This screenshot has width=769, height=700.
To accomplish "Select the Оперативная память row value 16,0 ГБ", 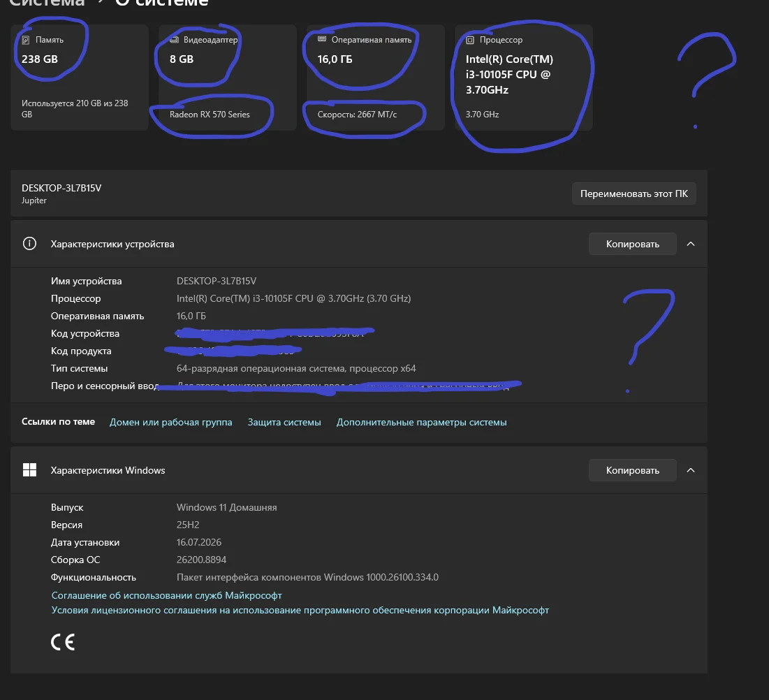I will [x=191, y=315].
